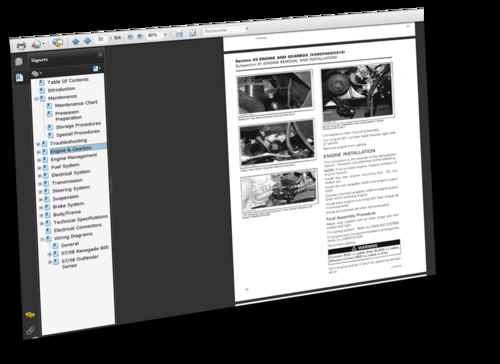Open the Introduction bookmark
Viewport: 500px width, 364px height.
coord(61,89)
